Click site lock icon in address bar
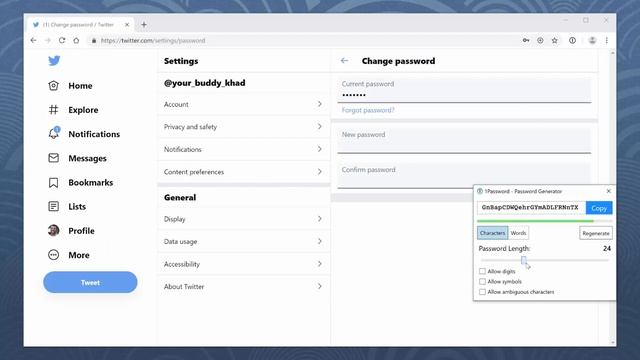The image size is (640, 360). tap(94, 40)
